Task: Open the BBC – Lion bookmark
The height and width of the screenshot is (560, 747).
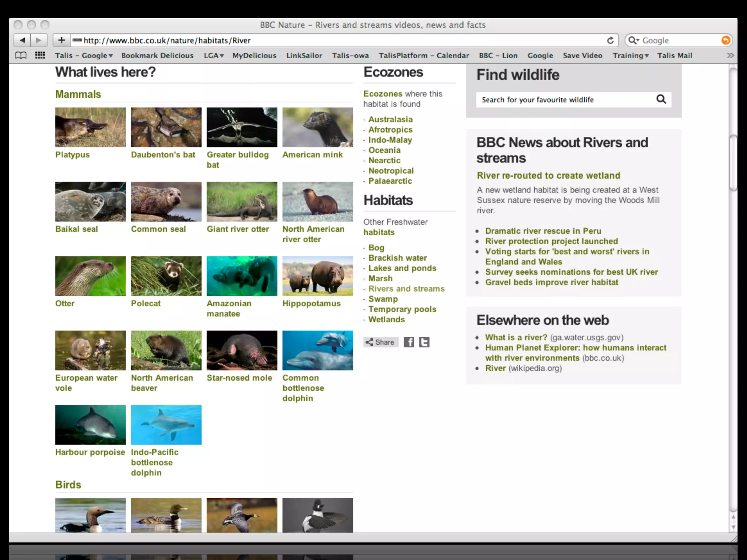Action: pyautogui.click(x=498, y=55)
